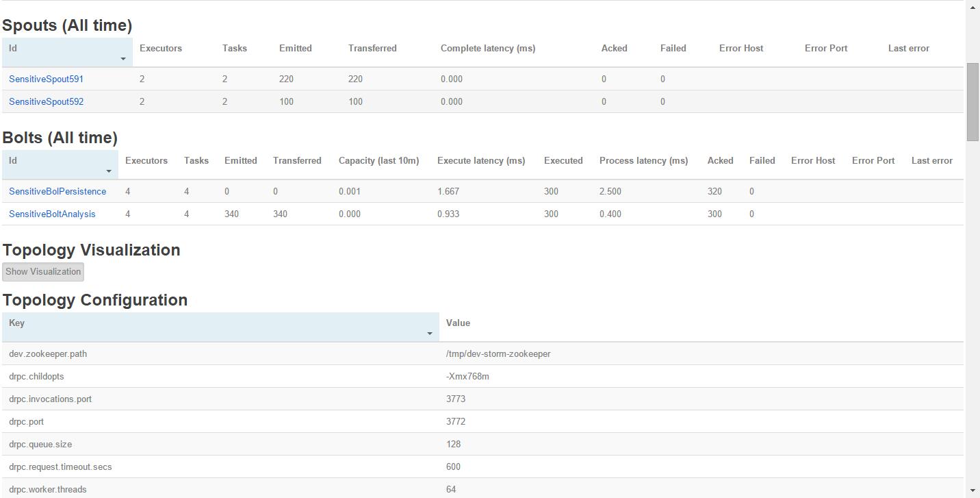Image resolution: width=980 pixels, height=498 pixels.
Task: Sort Spouts by Transferred column header
Action: 372,48
